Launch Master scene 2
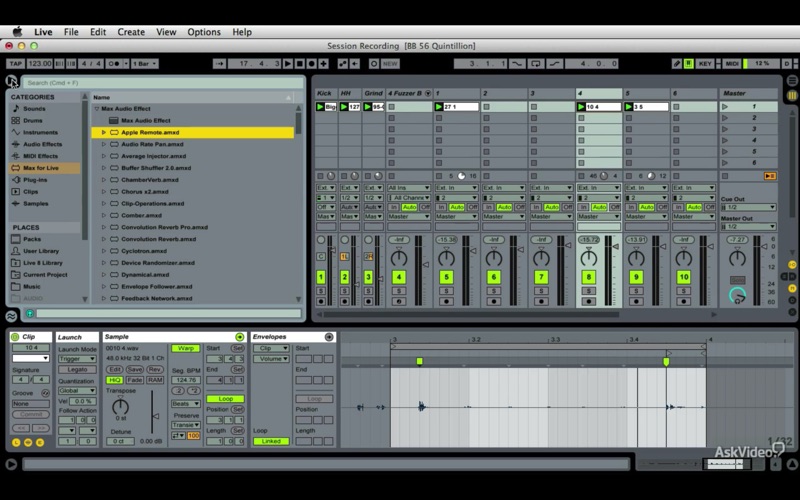 (725, 118)
